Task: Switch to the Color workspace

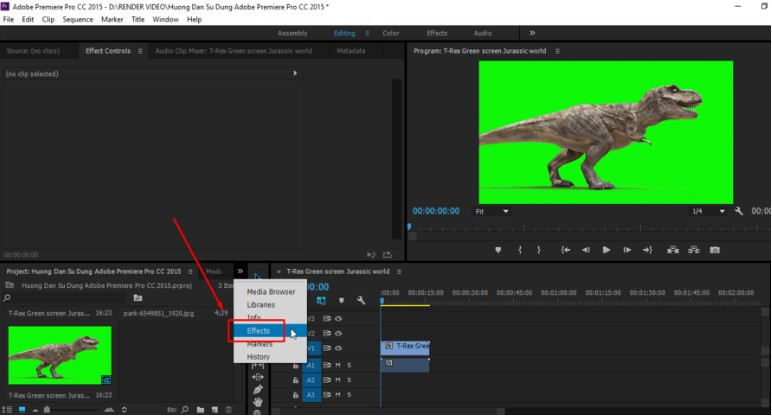Action: 390,33
